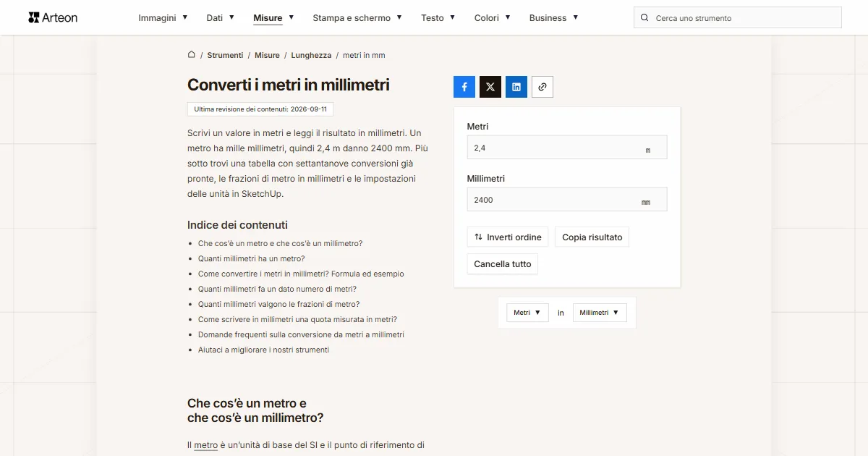
Task: Open the Metri source unit dropdown
Action: point(527,313)
